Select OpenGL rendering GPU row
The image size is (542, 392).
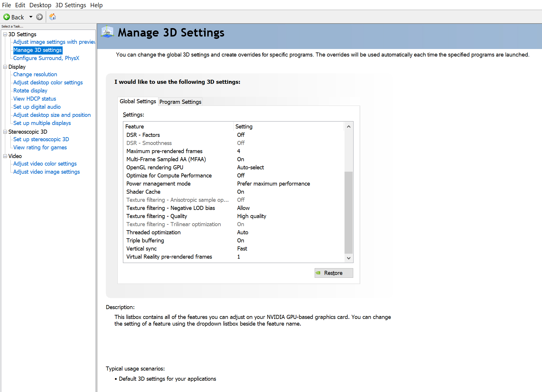click(x=234, y=167)
